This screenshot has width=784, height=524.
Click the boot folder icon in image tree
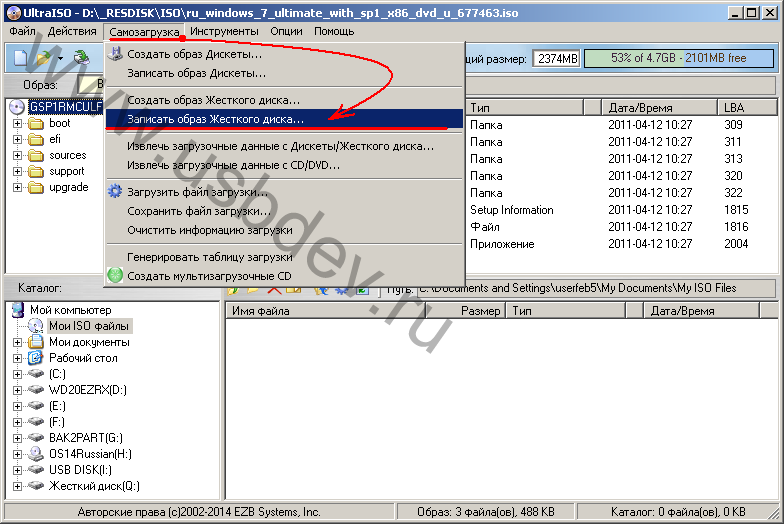[x=36, y=124]
